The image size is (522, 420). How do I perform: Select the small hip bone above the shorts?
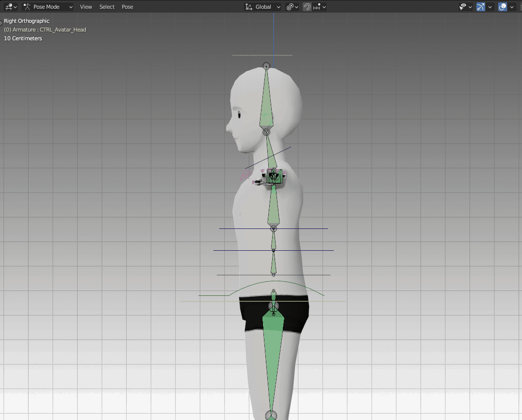pyautogui.click(x=274, y=296)
